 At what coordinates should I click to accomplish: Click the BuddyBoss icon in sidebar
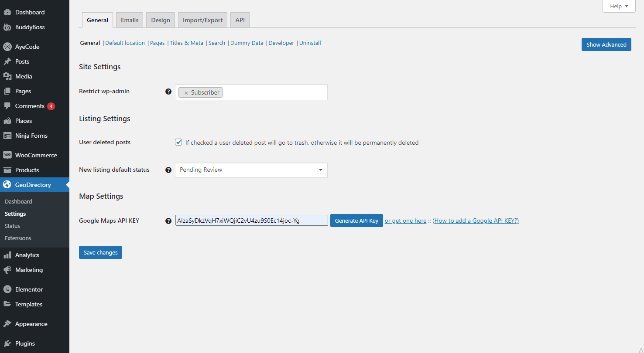[7, 27]
